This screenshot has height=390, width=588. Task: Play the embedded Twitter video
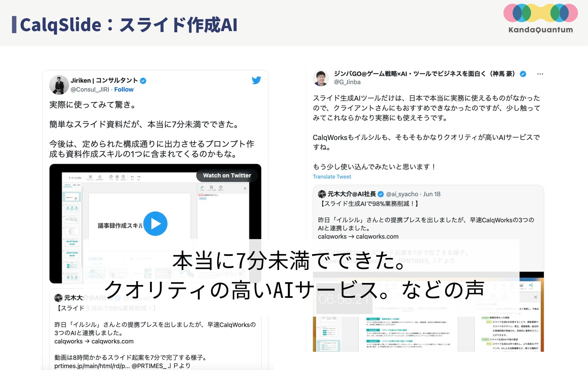coord(155,224)
